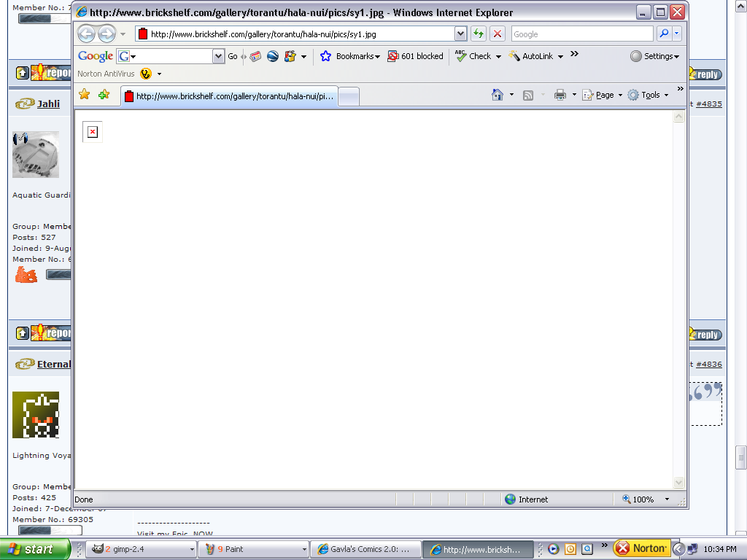Screen dimensions: 747x560
Task: Open Jahli's profile link in forum
Action: tap(48, 104)
